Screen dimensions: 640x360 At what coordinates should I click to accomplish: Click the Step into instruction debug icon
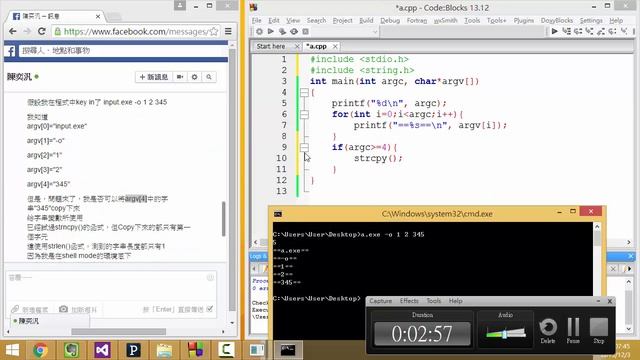tap(624, 31)
